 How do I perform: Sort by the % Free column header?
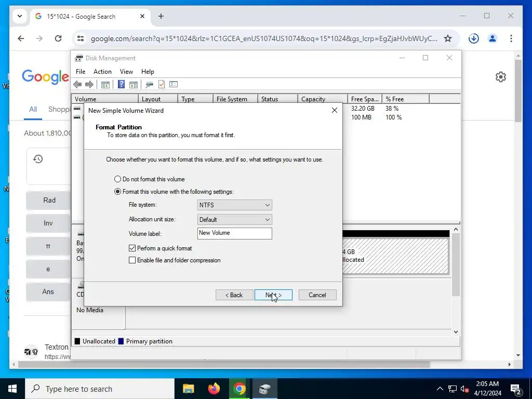tap(405, 99)
